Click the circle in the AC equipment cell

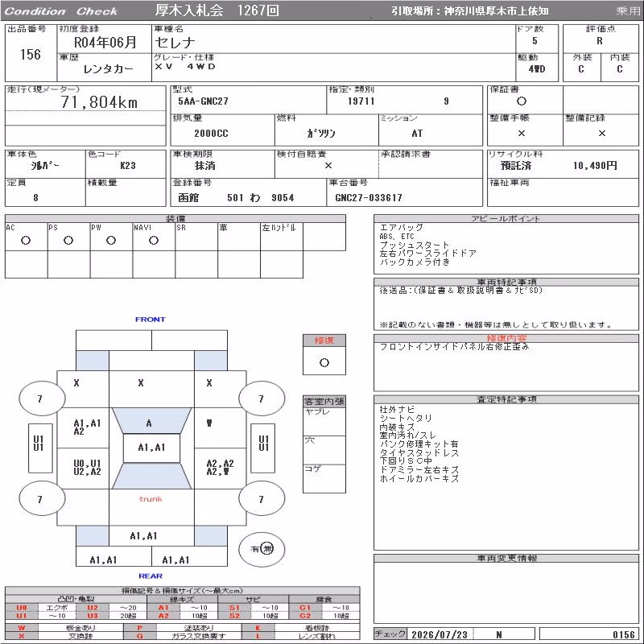[26, 240]
